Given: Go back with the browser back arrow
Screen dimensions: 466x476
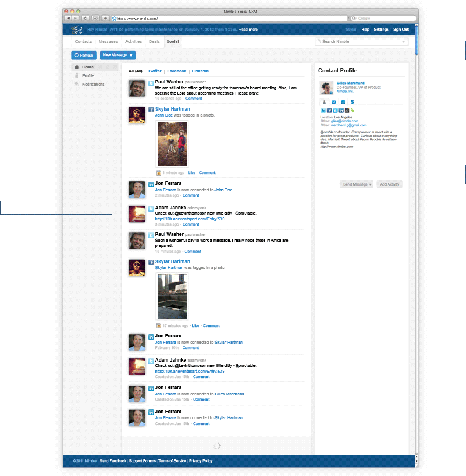Looking at the screenshot, I should [x=68, y=18].
